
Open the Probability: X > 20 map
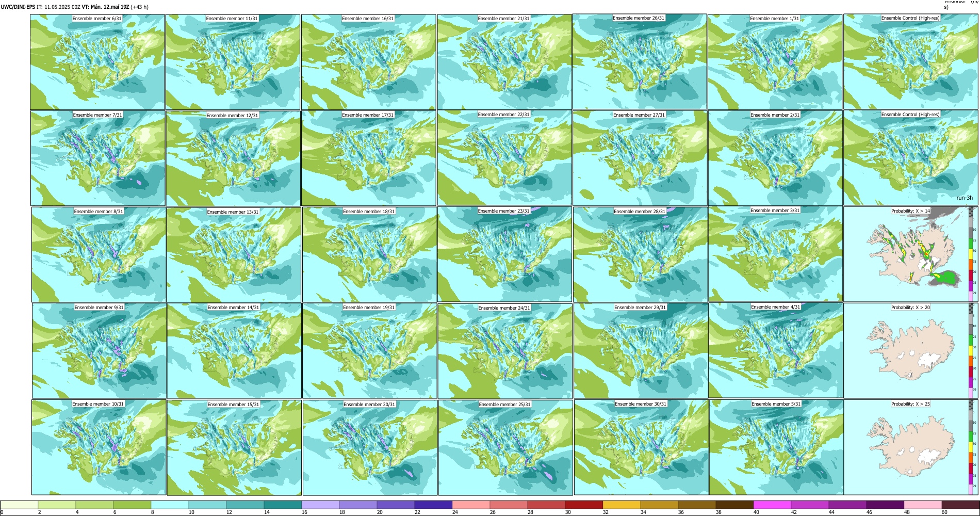pyautogui.click(x=910, y=350)
